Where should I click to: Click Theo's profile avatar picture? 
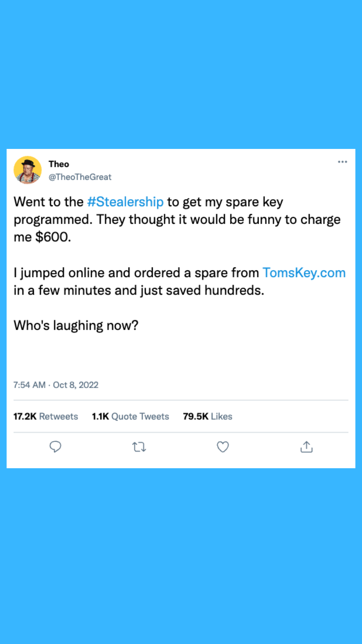point(27,170)
